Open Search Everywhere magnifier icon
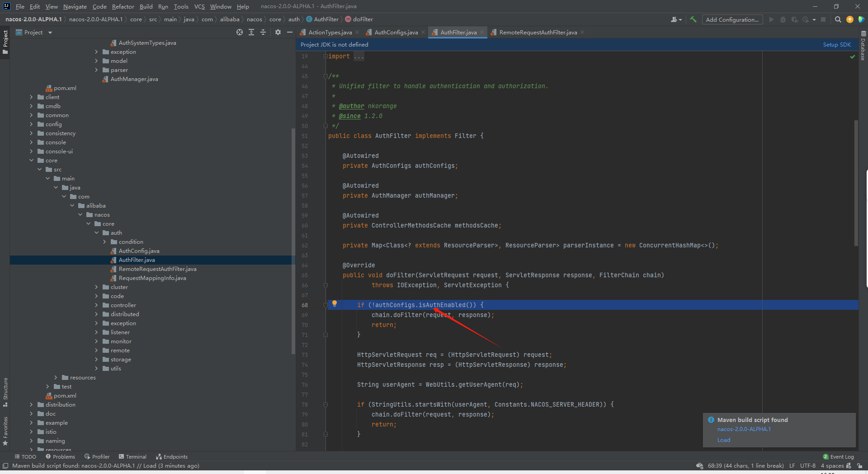This screenshot has width=868, height=474. [x=838, y=19]
